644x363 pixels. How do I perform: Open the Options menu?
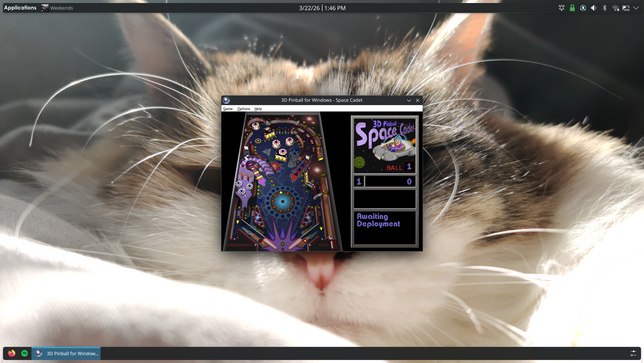tap(244, 109)
